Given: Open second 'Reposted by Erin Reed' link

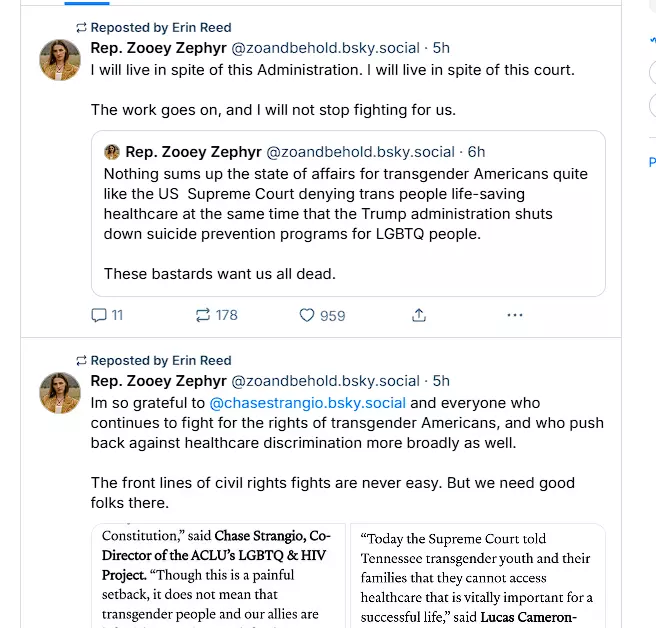Looking at the screenshot, I should tap(160, 360).
